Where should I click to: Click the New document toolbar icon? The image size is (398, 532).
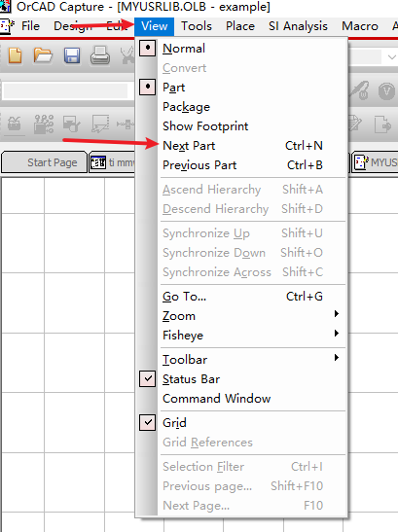pos(15,55)
